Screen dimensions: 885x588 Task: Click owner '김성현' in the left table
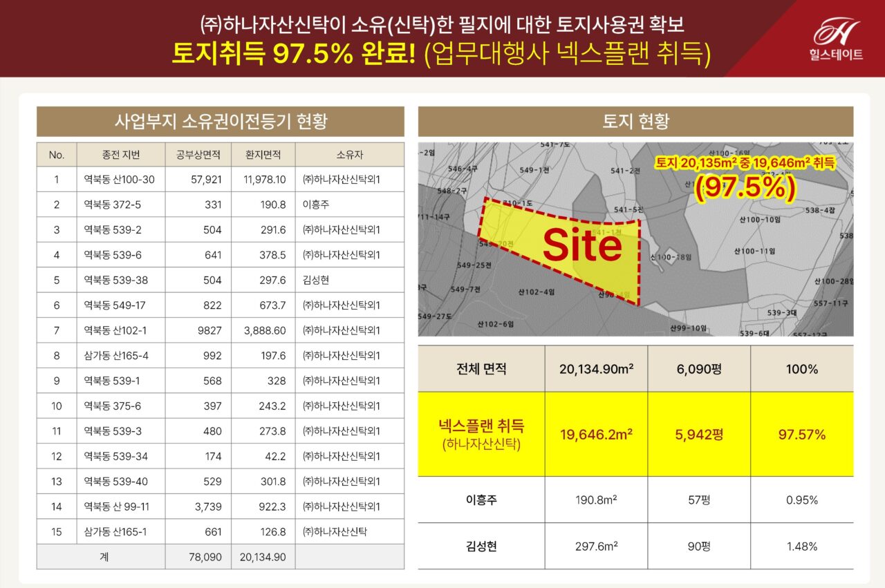tap(317, 280)
